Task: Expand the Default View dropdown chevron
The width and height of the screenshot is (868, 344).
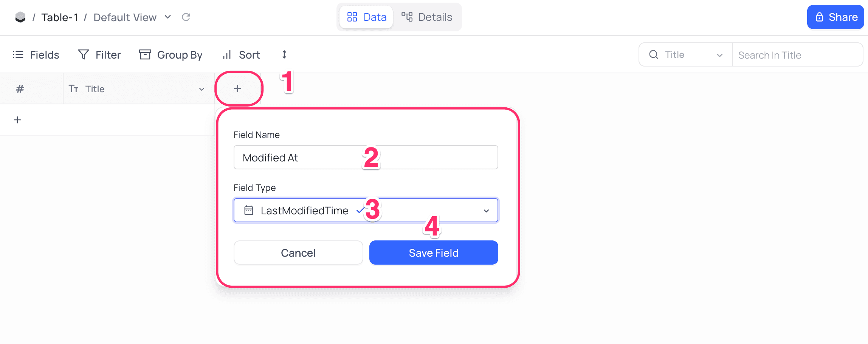Action: 168,17
